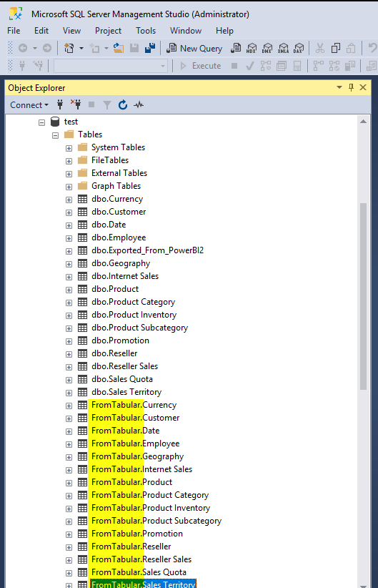
Task: Open the Edit menu
Action: pos(41,31)
